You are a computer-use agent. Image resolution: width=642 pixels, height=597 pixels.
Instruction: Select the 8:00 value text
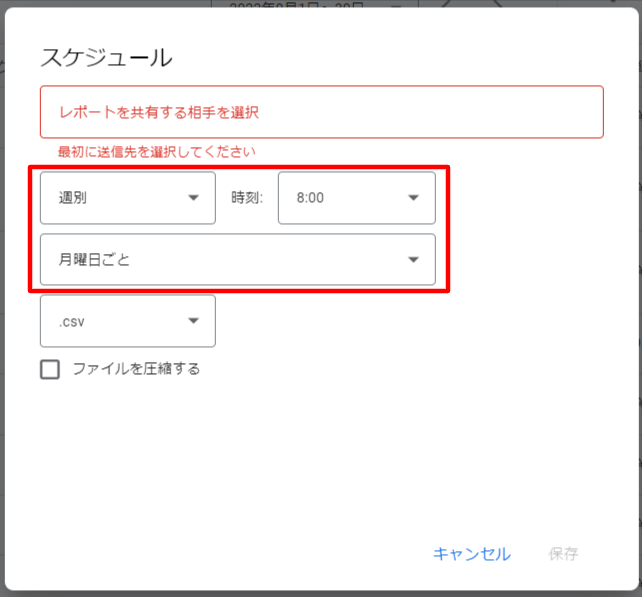coord(310,198)
